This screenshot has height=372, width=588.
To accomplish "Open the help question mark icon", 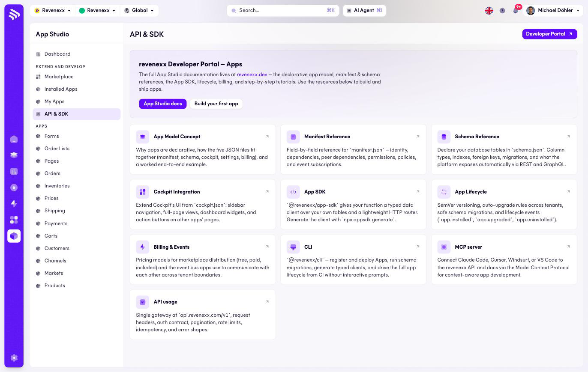I will [502, 11].
